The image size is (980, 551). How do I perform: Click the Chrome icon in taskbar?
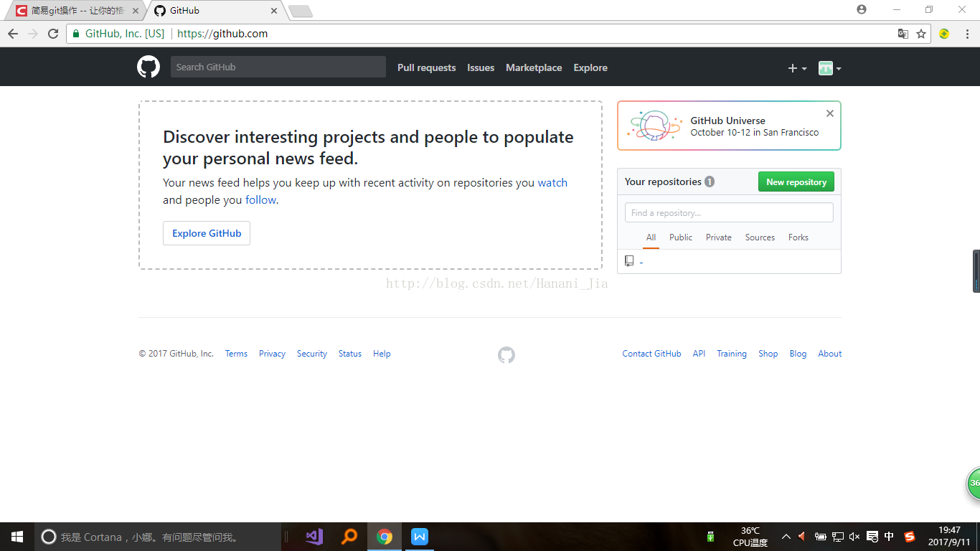pyautogui.click(x=385, y=537)
